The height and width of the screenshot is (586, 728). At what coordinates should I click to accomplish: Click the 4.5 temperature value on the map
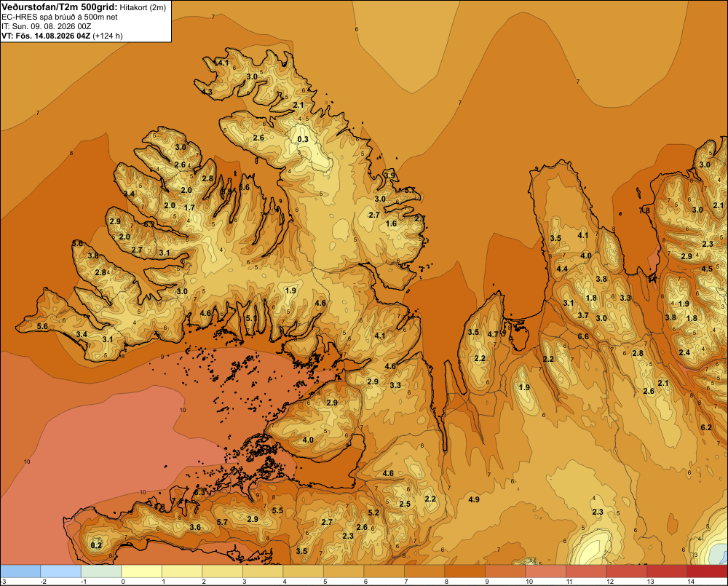click(x=707, y=269)
